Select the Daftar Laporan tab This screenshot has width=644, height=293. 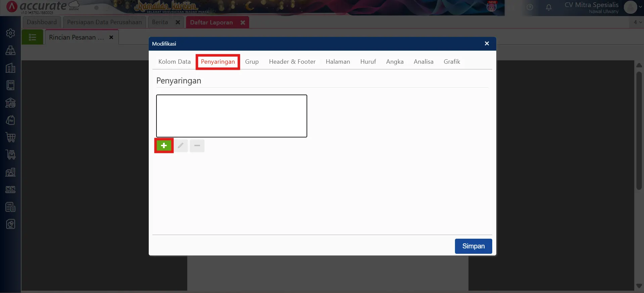(211, 22)
